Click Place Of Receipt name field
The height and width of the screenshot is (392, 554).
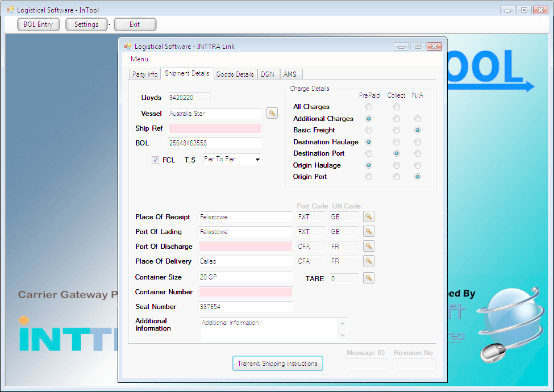[245, 217]
